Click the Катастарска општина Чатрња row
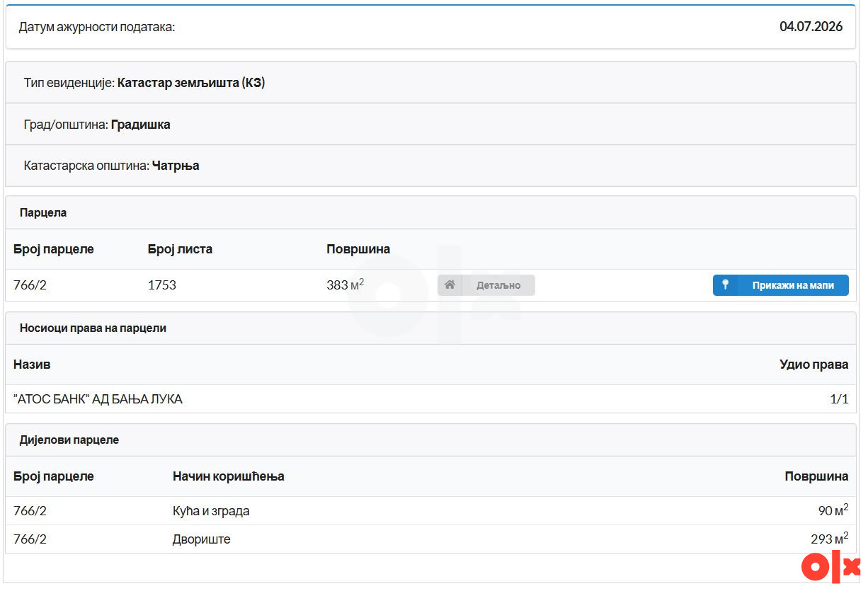Screen dimensions: 868x591 (x=430, y=166)
